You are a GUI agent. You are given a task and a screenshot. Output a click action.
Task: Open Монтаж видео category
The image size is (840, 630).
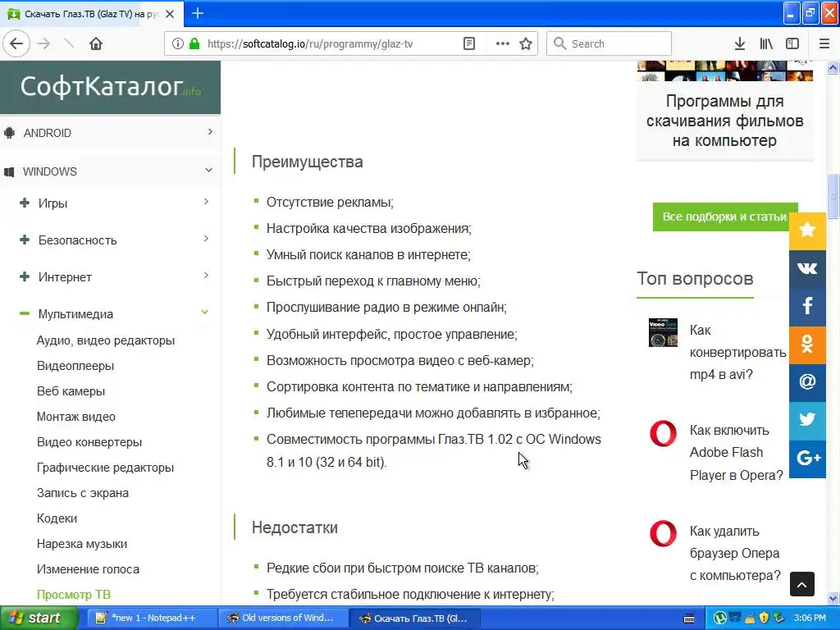coord(76,417)
